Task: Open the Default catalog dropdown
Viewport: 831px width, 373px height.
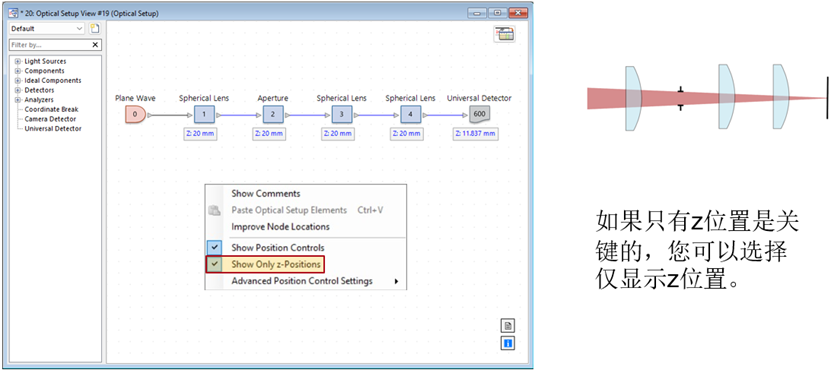Action: point(47,29)
